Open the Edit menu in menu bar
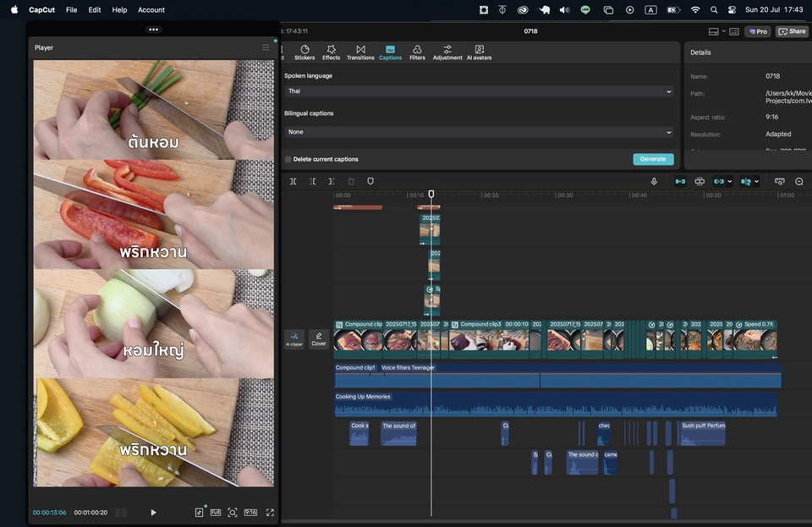Image resolution: width=812 pixels, height=527 pixels. [x=95, y=10]
